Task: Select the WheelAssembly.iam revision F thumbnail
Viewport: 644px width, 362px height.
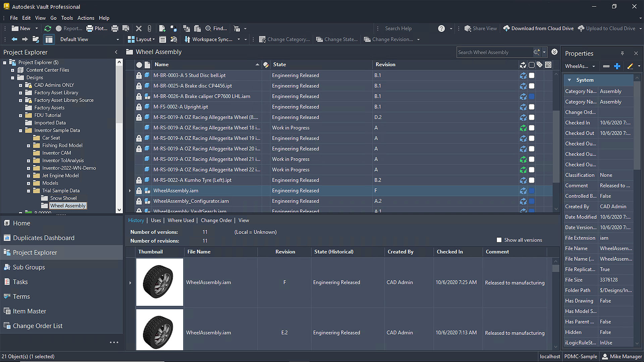Action: coord(159,282)
